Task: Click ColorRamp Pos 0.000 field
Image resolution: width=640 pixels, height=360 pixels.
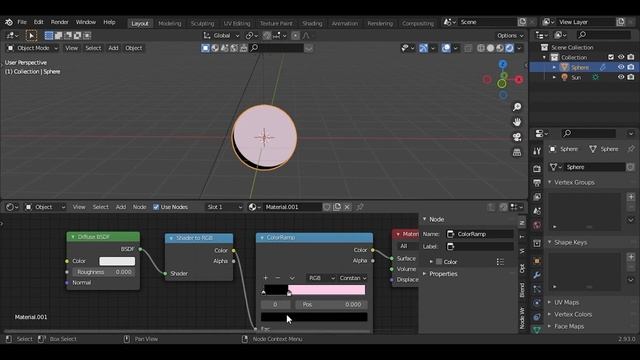Action: pyautogui.click(x=331, y=304)
